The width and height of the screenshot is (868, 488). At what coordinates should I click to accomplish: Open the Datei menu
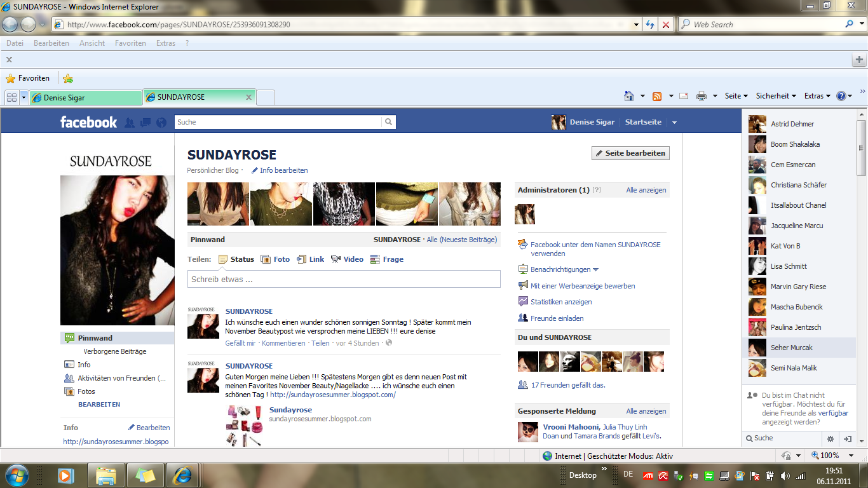[x=15, y=43]
